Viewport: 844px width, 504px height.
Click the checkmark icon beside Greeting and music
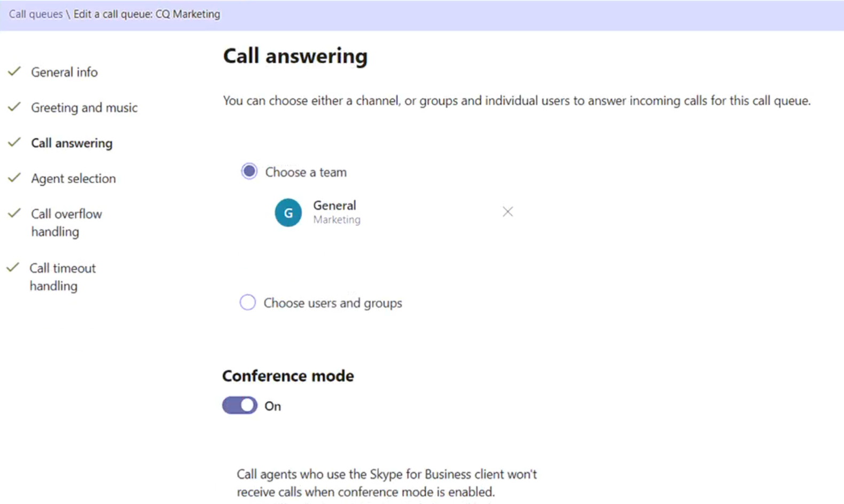14,107
